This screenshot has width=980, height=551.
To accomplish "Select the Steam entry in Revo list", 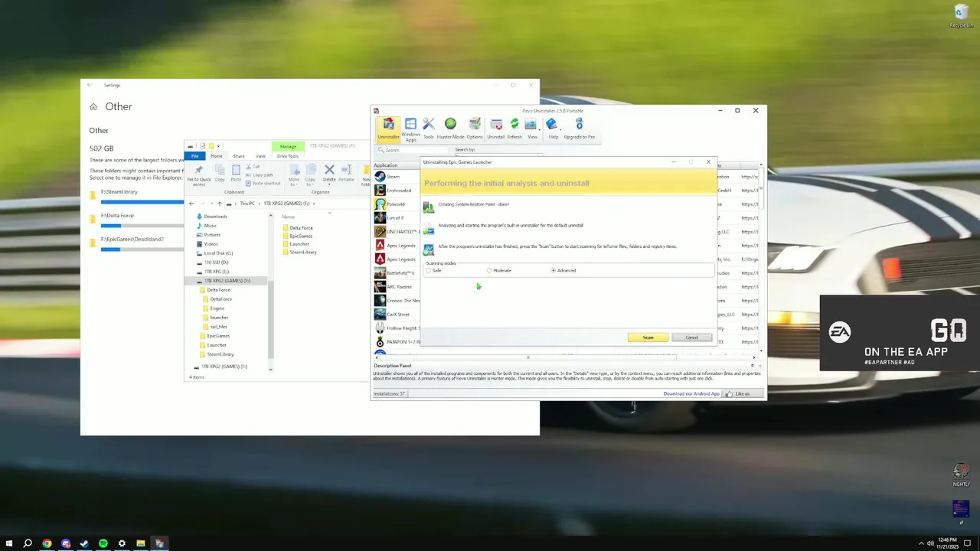I will click(396, 177).
